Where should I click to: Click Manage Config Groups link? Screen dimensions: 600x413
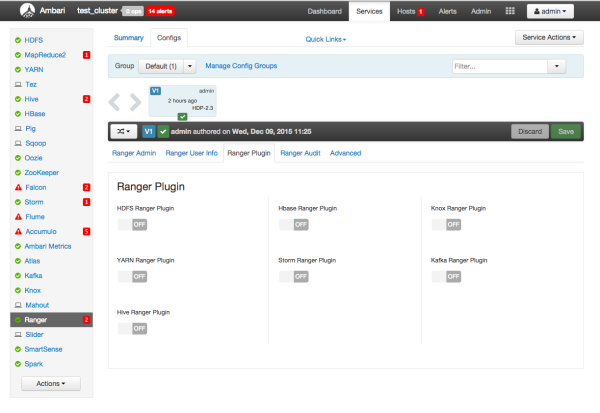(x=241, y=66)
